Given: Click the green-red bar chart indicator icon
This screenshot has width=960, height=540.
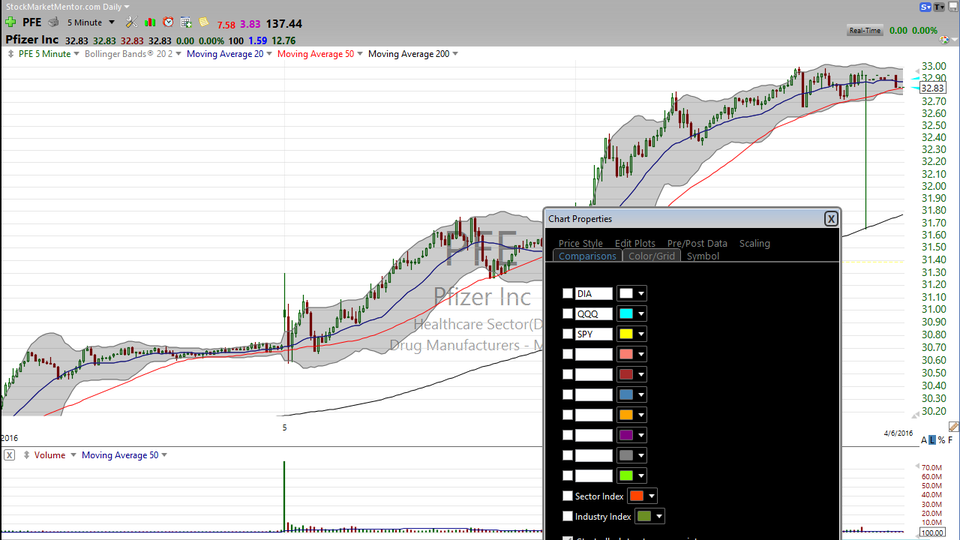Looking at the screenshot, I should (x=150, y=23).
